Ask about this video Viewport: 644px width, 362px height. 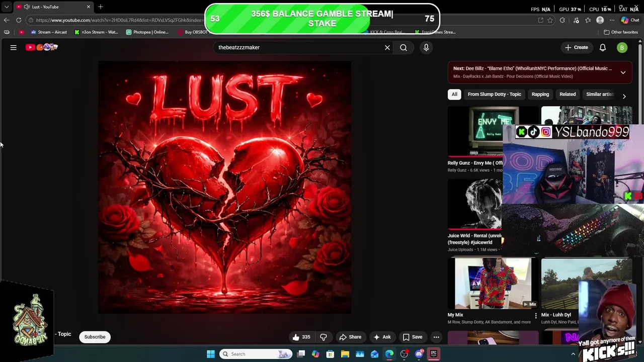tap(382, 337)
